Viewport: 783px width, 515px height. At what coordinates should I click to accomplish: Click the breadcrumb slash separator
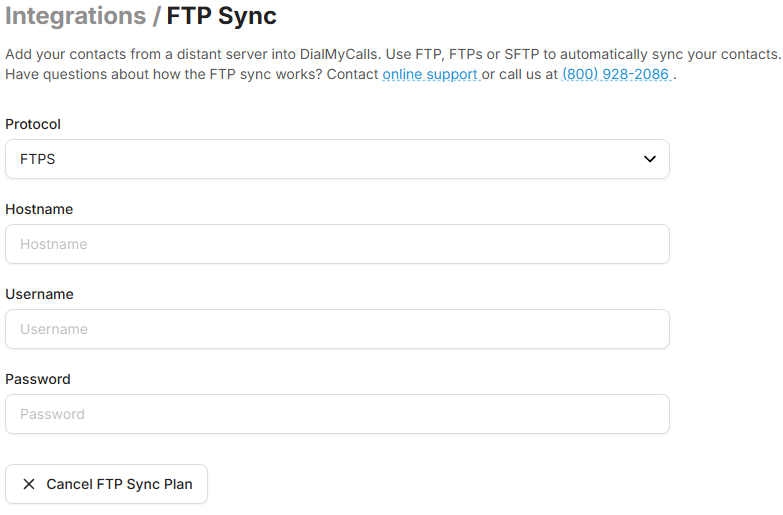[x=156, y=16]
